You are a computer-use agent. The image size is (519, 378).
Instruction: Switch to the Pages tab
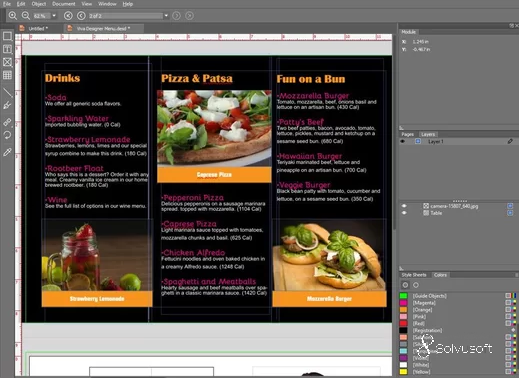point(407,134)
